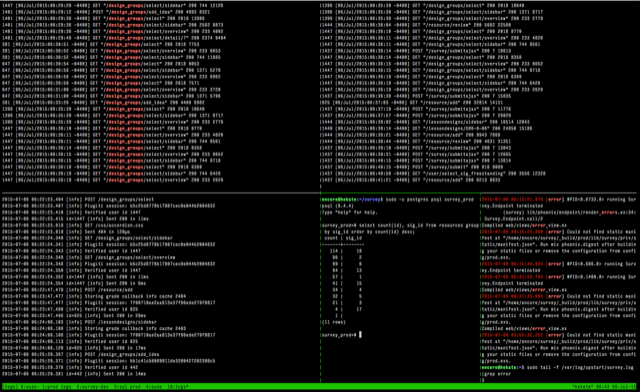Click the result row with count 89
The height and width of the screenshot is (392, 640).
(x=346, y=264)
